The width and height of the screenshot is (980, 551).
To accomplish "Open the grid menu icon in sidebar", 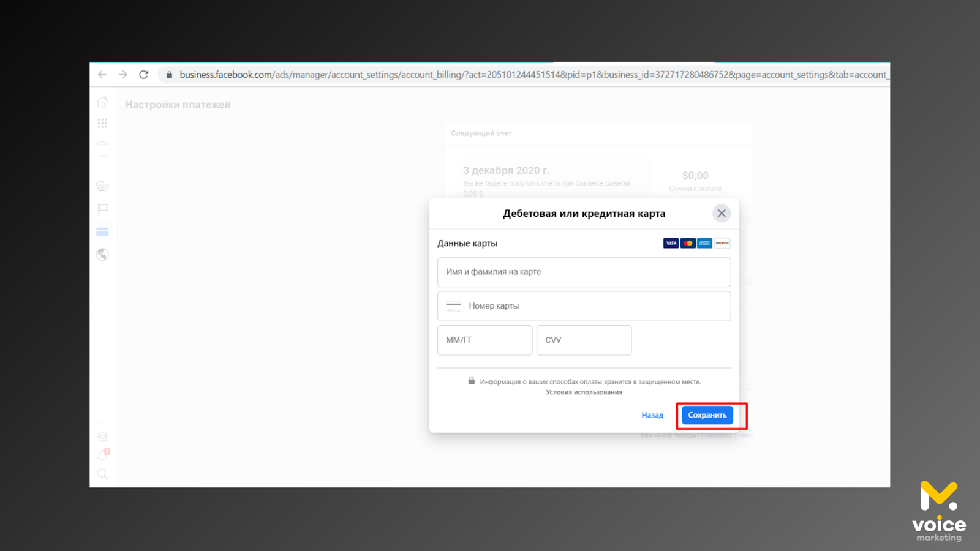I will click(x=103, y=124).
